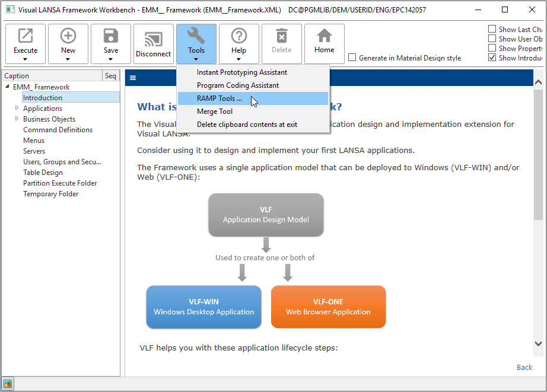This screenshot has height=392, width=547.
Task: Click the application icon in title bar
Action: pos(11,9)
